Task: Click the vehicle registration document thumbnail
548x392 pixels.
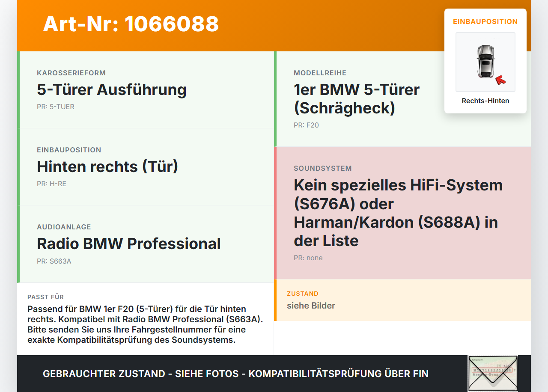Action: coord(493,373)
